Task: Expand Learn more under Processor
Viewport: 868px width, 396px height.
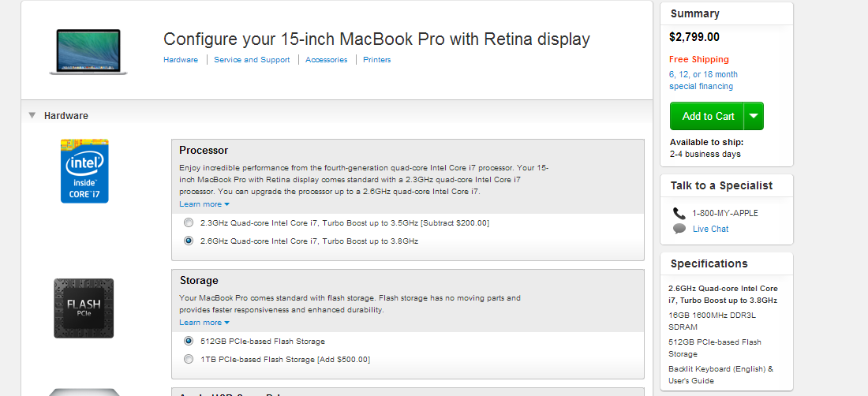Action: [x=204, y=204]
